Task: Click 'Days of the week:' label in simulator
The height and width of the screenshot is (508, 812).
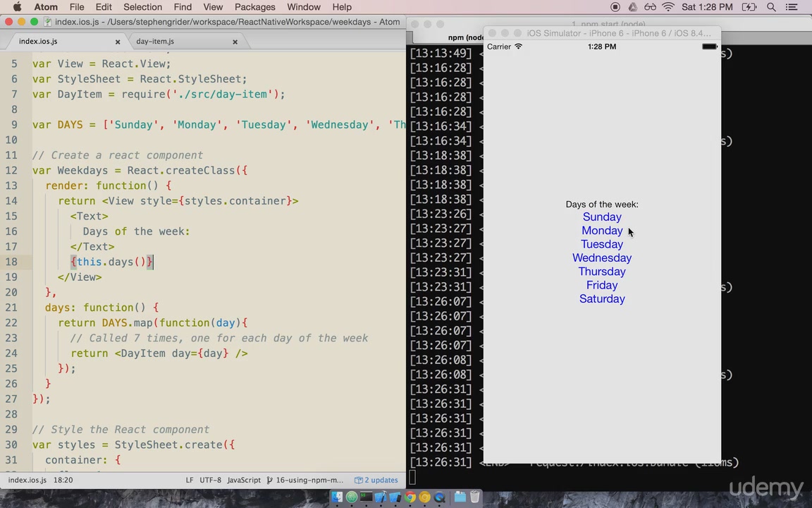Action: [602, 204]
